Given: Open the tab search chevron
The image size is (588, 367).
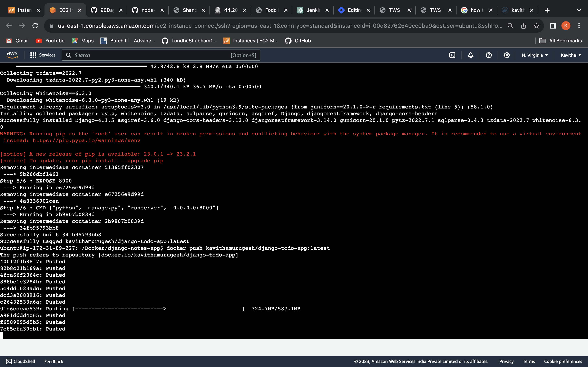Looking at the screenshot, I should point(579,10).
